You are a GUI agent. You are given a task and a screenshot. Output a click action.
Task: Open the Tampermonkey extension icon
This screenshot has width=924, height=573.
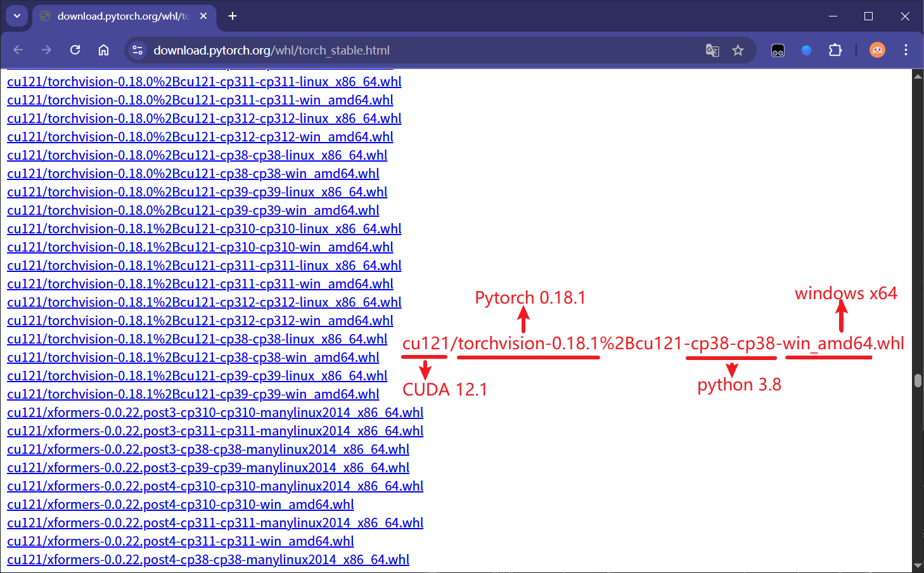[778, 50]
